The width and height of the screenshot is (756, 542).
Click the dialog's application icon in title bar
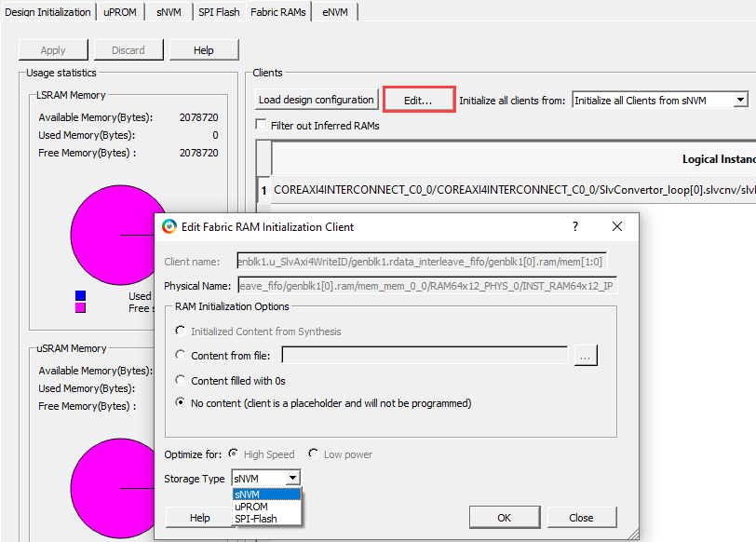[x=169, y=226]
